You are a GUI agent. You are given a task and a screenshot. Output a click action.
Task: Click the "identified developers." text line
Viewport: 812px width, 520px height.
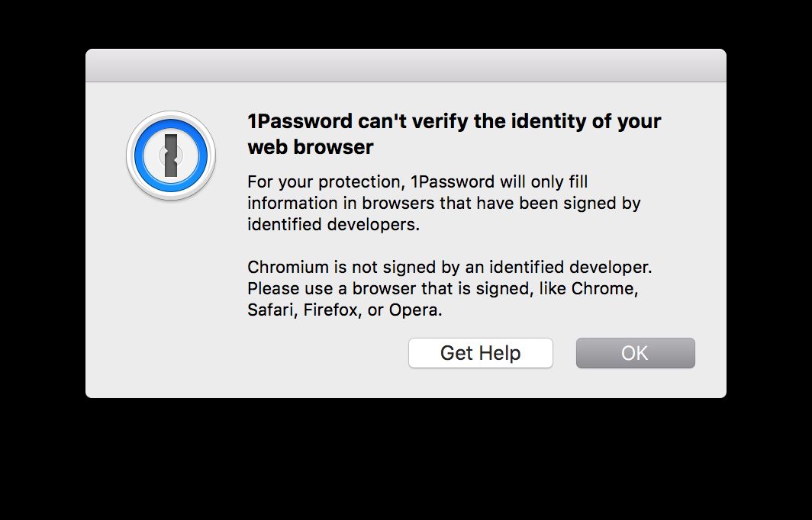(333, 225)
